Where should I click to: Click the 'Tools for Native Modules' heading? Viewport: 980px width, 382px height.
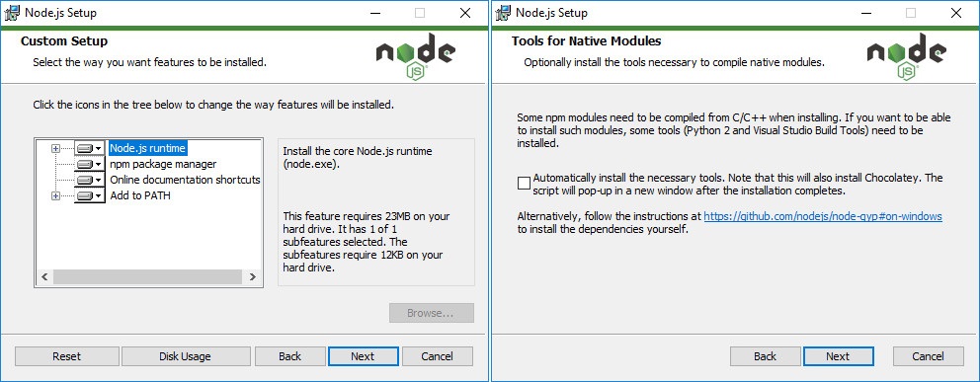point(586,41)
